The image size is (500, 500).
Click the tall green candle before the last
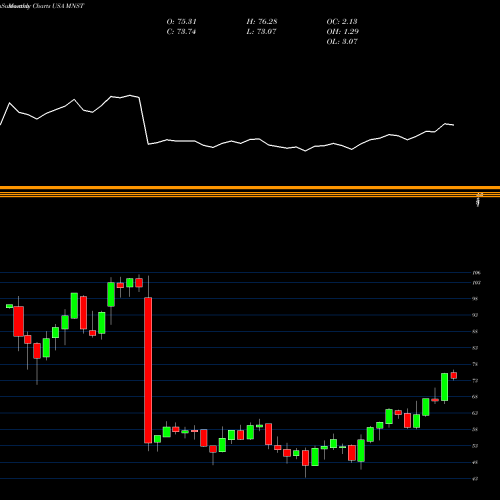click(444, 387)
